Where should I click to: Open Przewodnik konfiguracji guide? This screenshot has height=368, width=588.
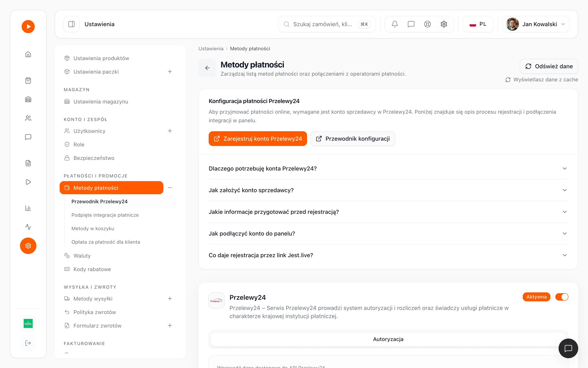point(353,139)
